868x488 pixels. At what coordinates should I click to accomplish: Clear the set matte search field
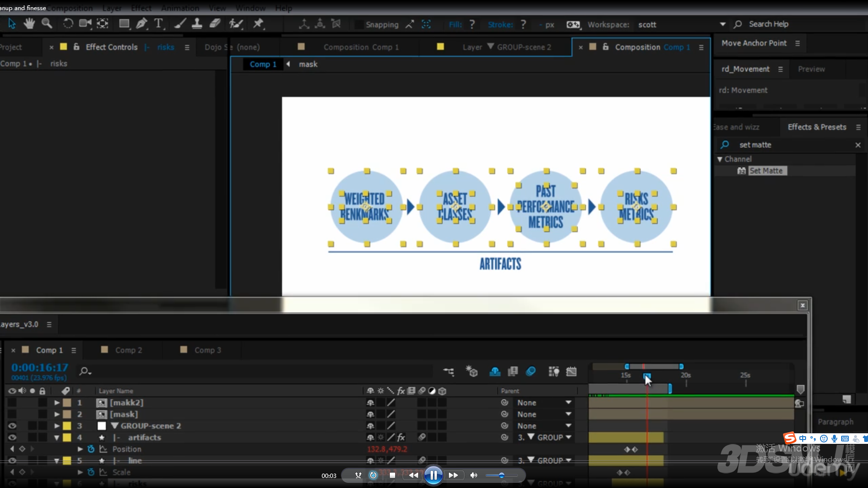tap(858, 145)
